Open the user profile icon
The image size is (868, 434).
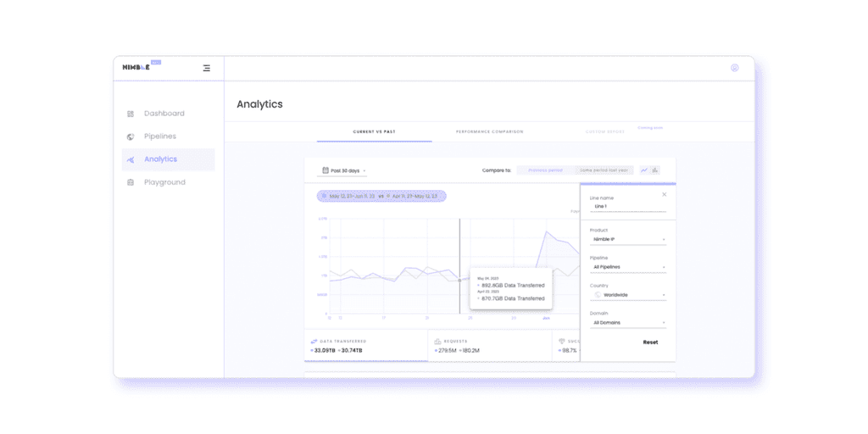pyautogui.click(x=735, y=68)
